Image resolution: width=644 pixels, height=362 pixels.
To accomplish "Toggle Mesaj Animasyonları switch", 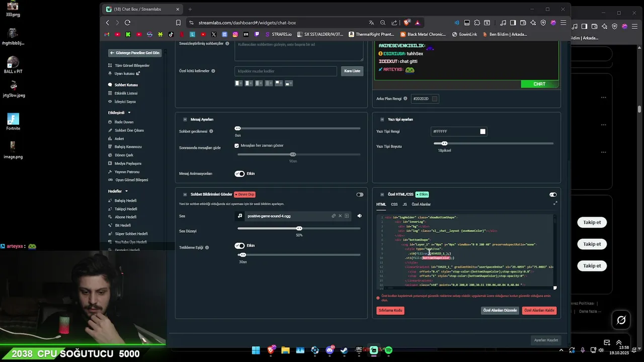I will [239, 173].
